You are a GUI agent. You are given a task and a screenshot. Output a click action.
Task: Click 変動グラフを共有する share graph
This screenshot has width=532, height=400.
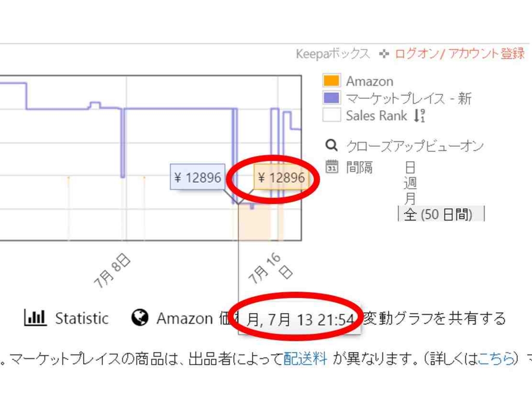[434, 318]
